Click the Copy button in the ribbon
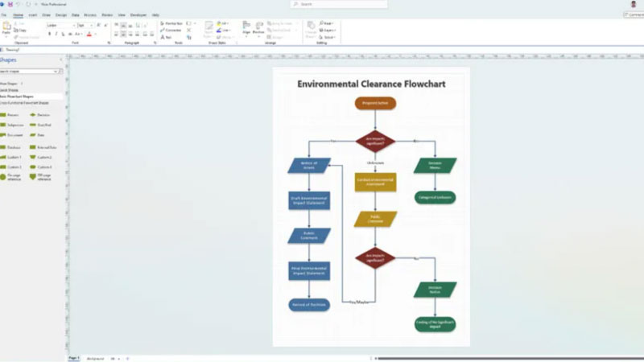The height and width of the screenshot is (362, 644). pos(20,31)
